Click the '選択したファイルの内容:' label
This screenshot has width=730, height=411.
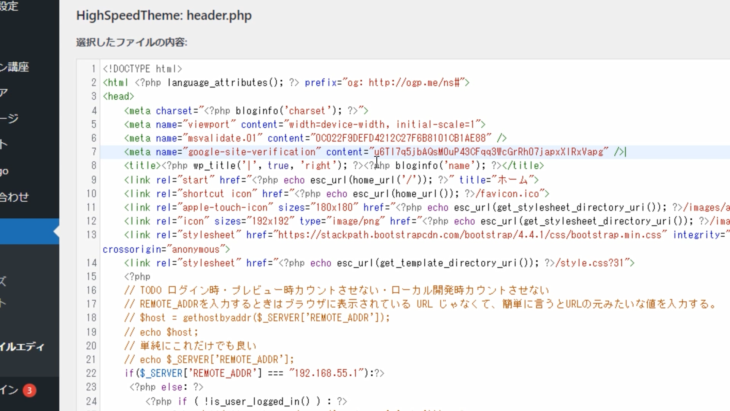132,42
